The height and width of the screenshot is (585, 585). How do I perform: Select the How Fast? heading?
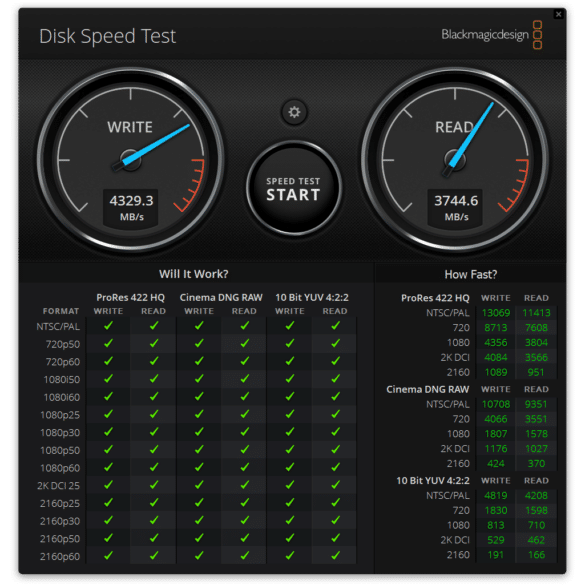tap(470, 274)
